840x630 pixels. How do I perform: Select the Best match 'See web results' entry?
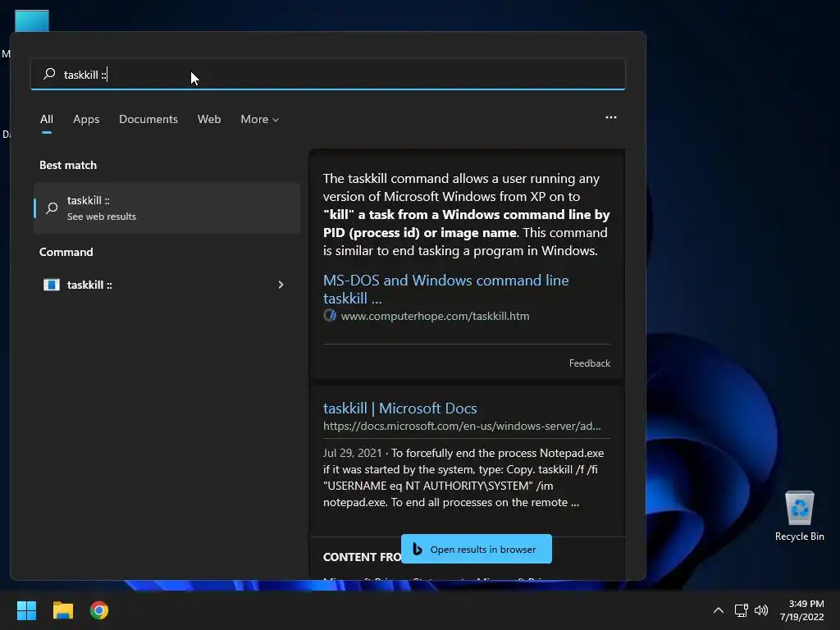(x=167, y=208)
